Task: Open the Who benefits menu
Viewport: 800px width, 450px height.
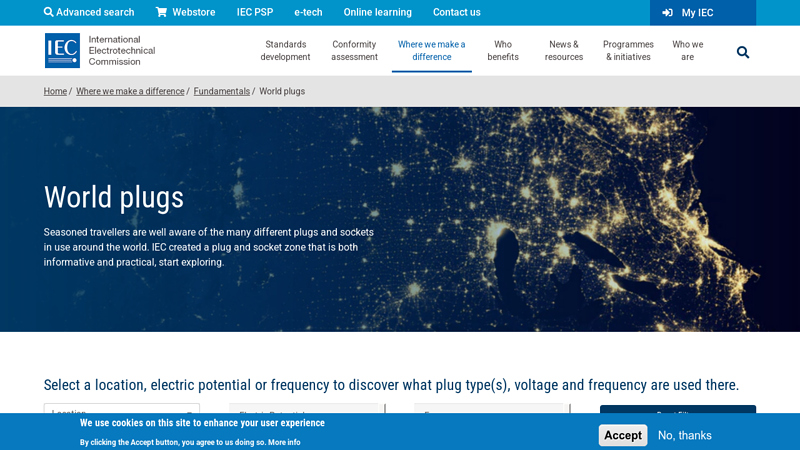Action: [x=503, y=51]
